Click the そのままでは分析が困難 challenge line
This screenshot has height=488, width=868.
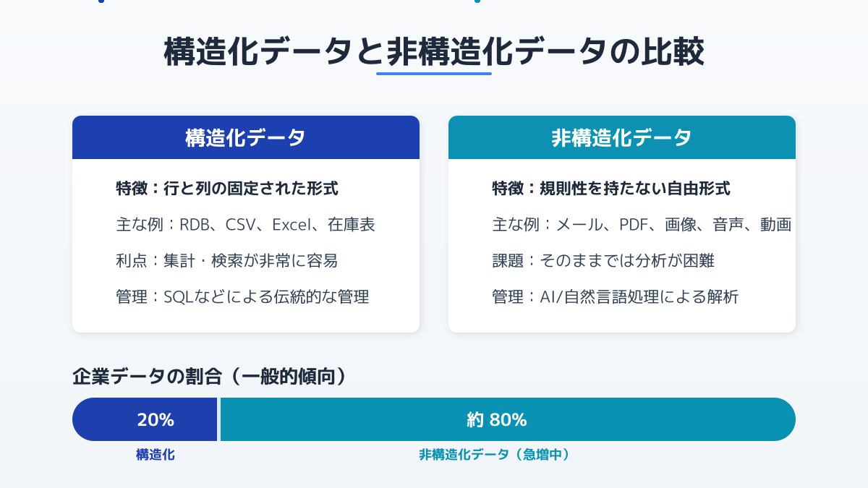[x=603, y=260]
